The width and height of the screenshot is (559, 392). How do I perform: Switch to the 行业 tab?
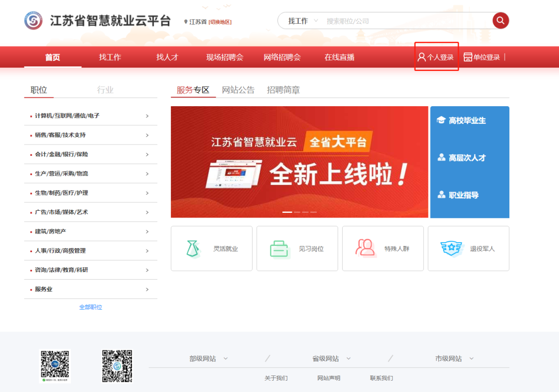pos(105,90)
